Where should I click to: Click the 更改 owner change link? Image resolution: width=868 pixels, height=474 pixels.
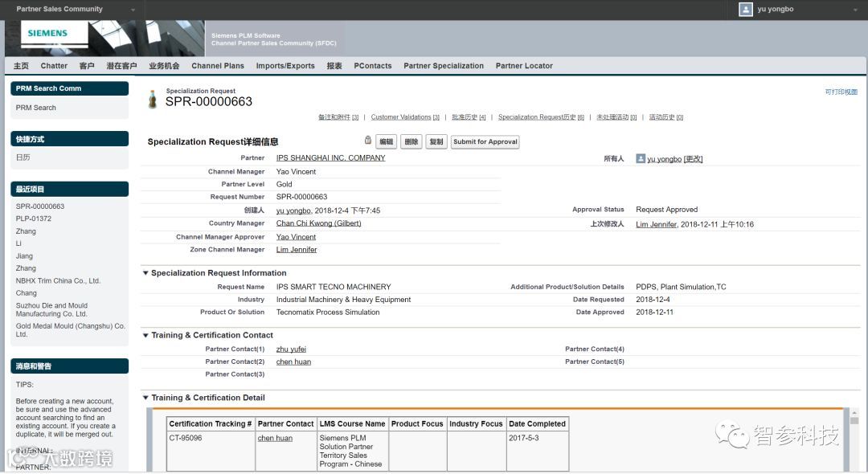click(x=693, y=159)
